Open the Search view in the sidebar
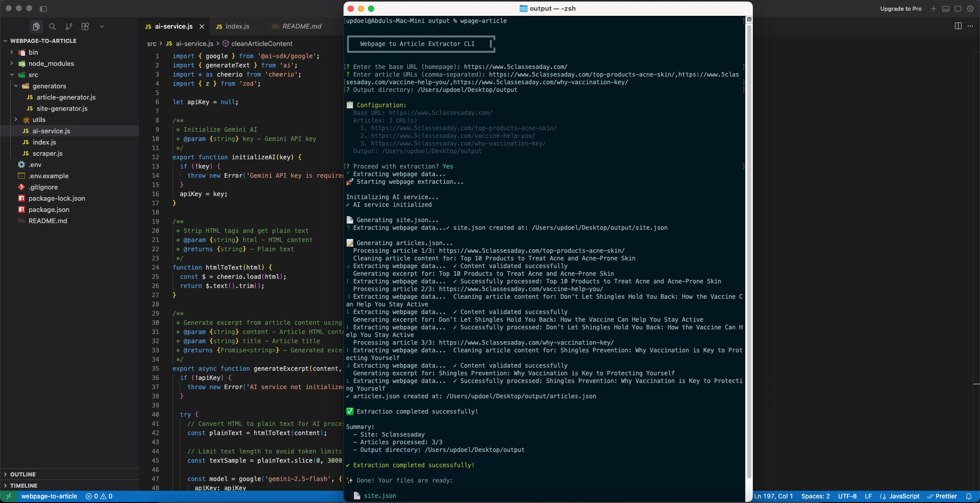This screenshot has height=503, width=980. click(x=52, y=26)
